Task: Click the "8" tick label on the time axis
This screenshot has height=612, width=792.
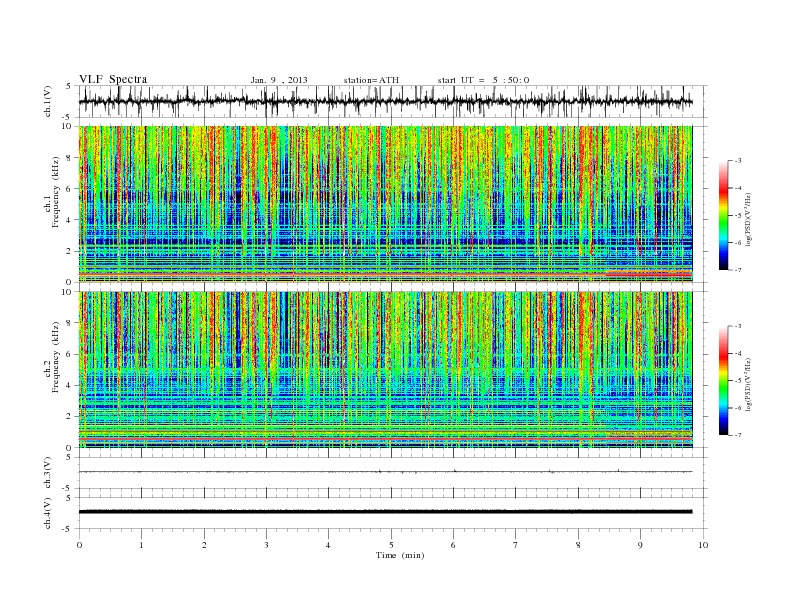Action: coord(578,545)
